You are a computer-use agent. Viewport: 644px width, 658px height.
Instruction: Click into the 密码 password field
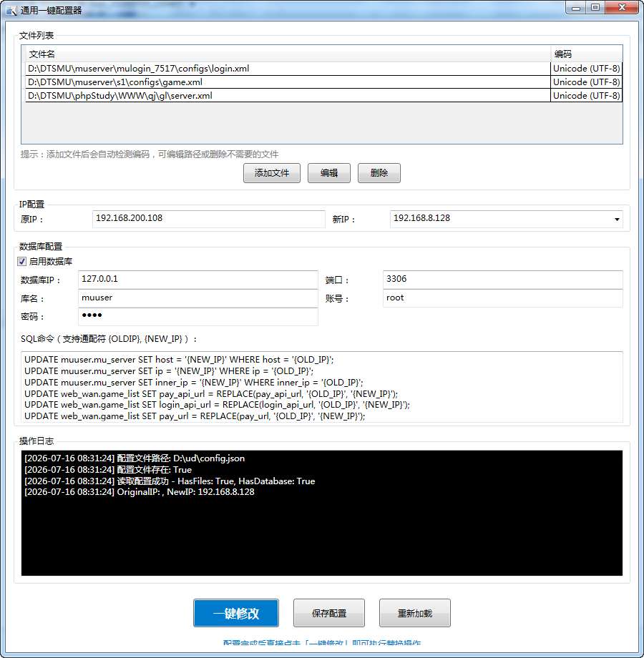pyautogui.click(x=197, y=316)
